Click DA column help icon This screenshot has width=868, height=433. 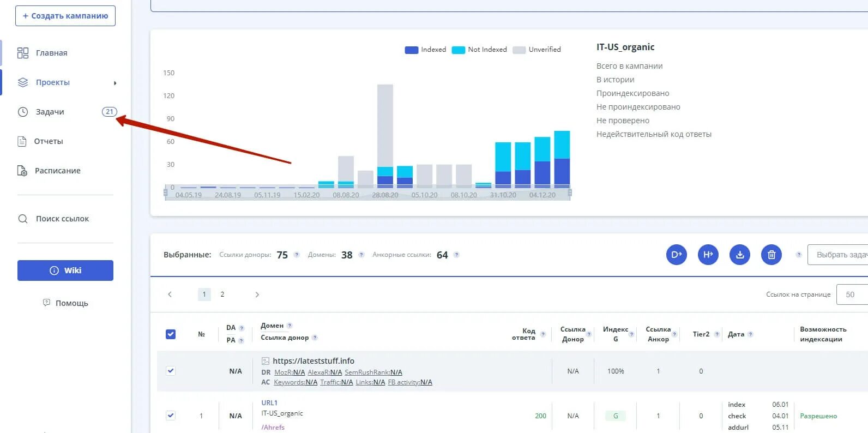click(x=242, y=328)
